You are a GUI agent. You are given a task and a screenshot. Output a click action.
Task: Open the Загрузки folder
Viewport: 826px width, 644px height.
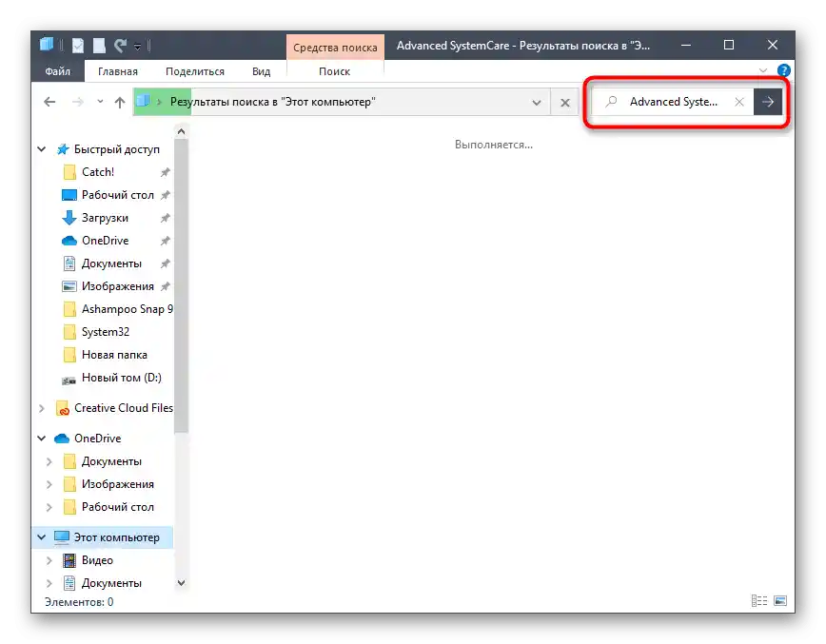(x=105, y=218)
